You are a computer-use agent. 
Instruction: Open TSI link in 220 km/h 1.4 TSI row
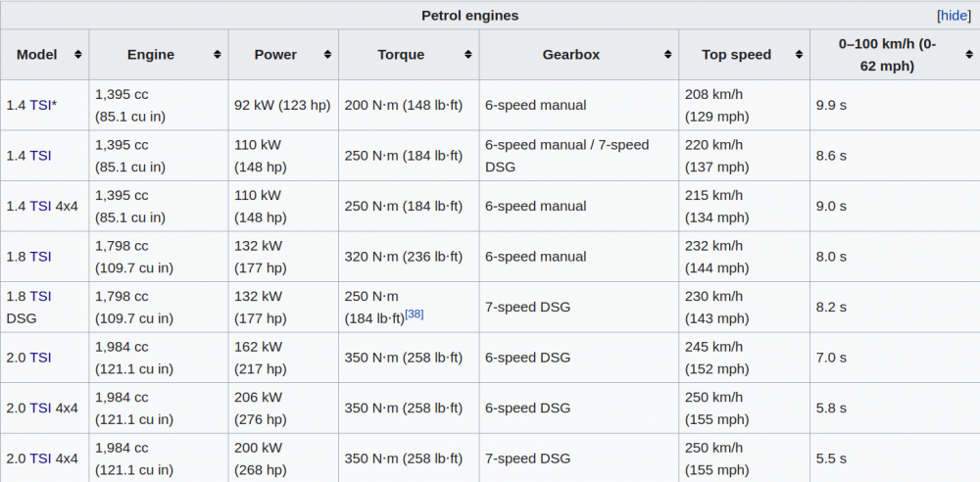coord(40,156)
